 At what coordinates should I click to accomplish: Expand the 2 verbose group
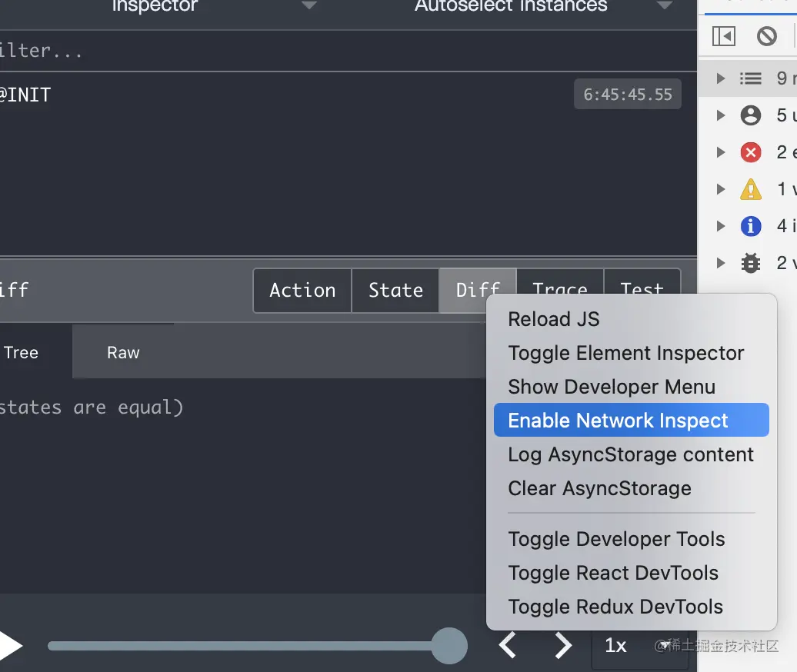(720, 263)
